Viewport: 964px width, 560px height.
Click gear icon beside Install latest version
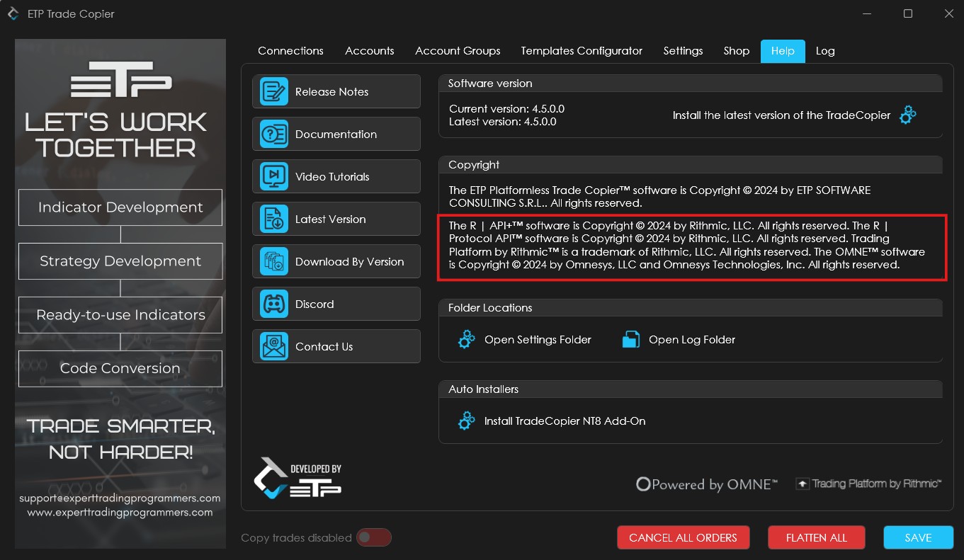coord(907,115)
